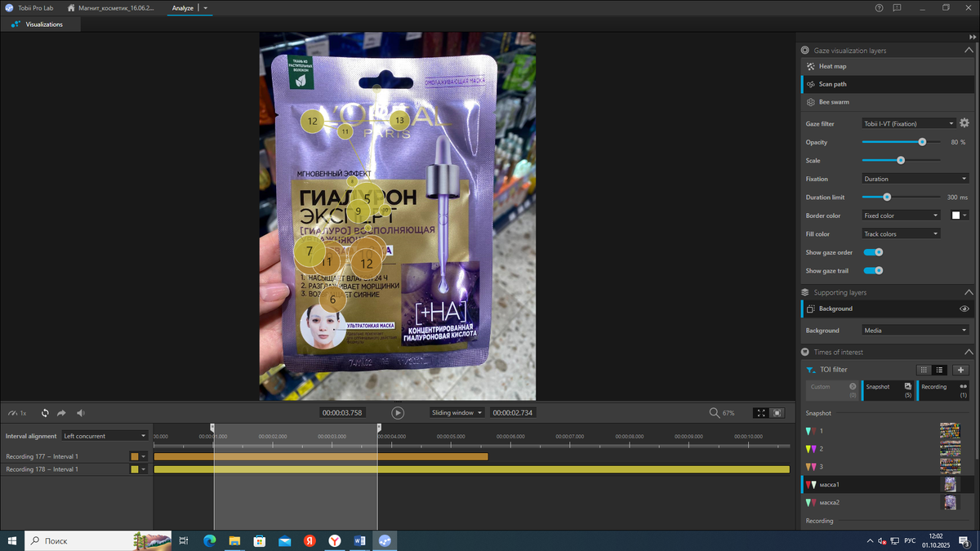Switch TOI filter to list view
Screen dimensions: 980x551
coord(940,370)
